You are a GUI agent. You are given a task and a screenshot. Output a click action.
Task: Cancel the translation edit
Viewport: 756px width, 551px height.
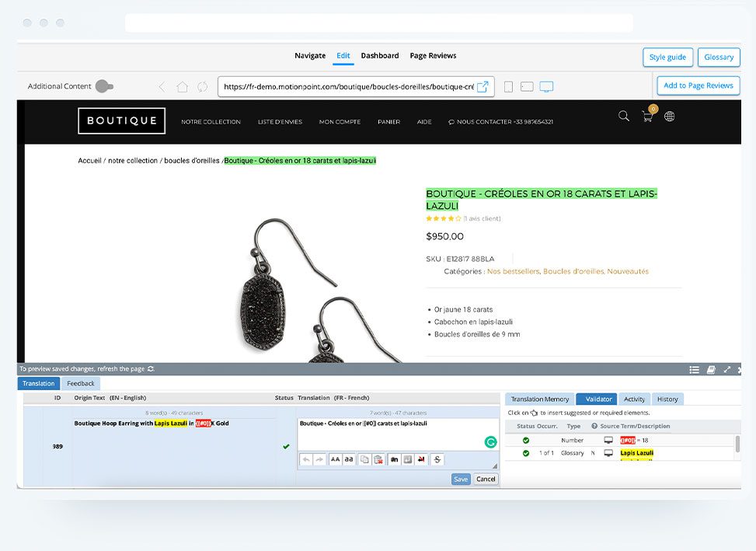click(x=486, y=480)
